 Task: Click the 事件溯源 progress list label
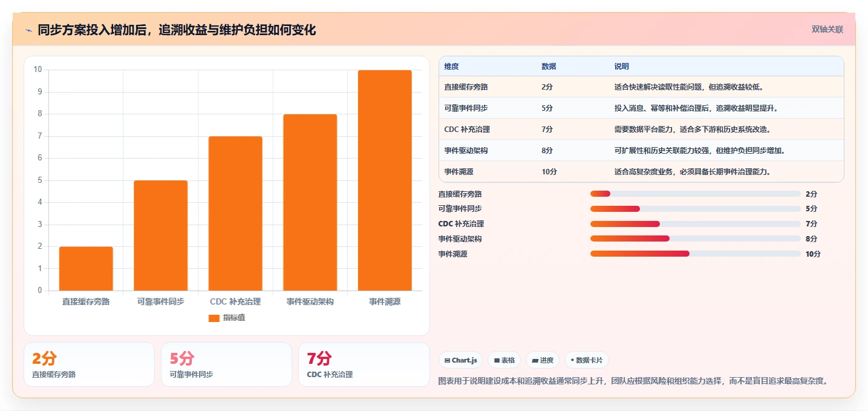coord(453,254)
